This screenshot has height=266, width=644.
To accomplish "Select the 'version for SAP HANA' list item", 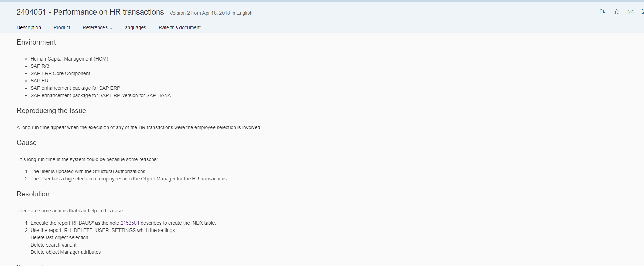I will coord(101,95).
